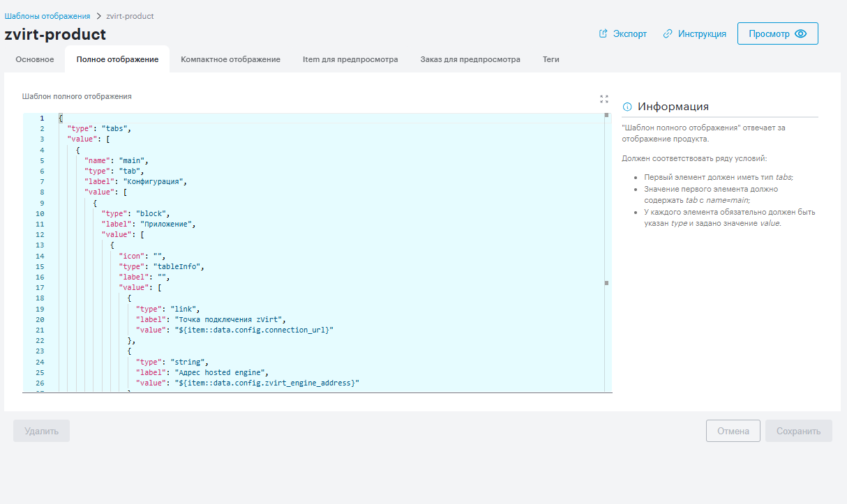The height and width of the screenshot is (504, 847).
Task: Click the Удалить button
Action: click(x=41, y=431)
